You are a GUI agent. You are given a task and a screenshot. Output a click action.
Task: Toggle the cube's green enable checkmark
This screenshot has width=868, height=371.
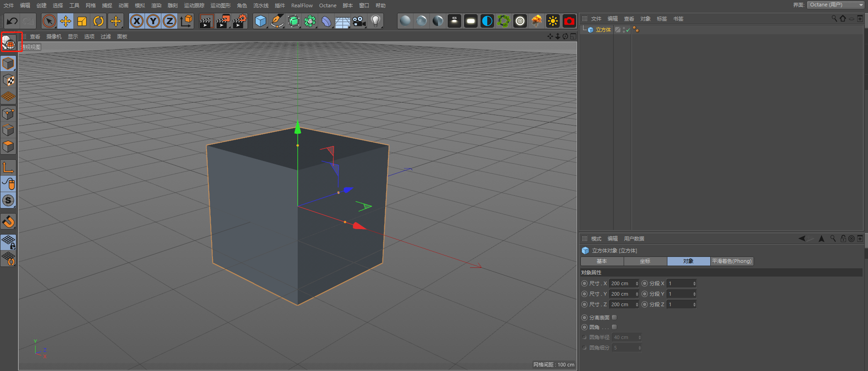click(628, 30)
